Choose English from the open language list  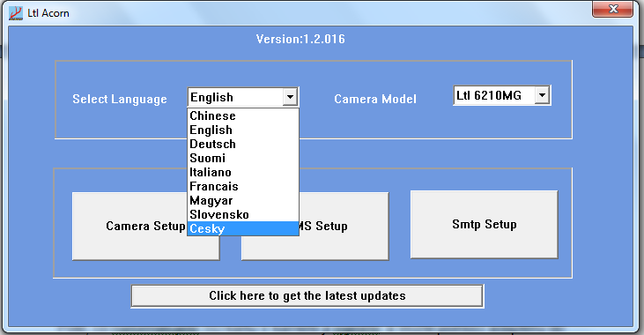click(x=243, y=130)
